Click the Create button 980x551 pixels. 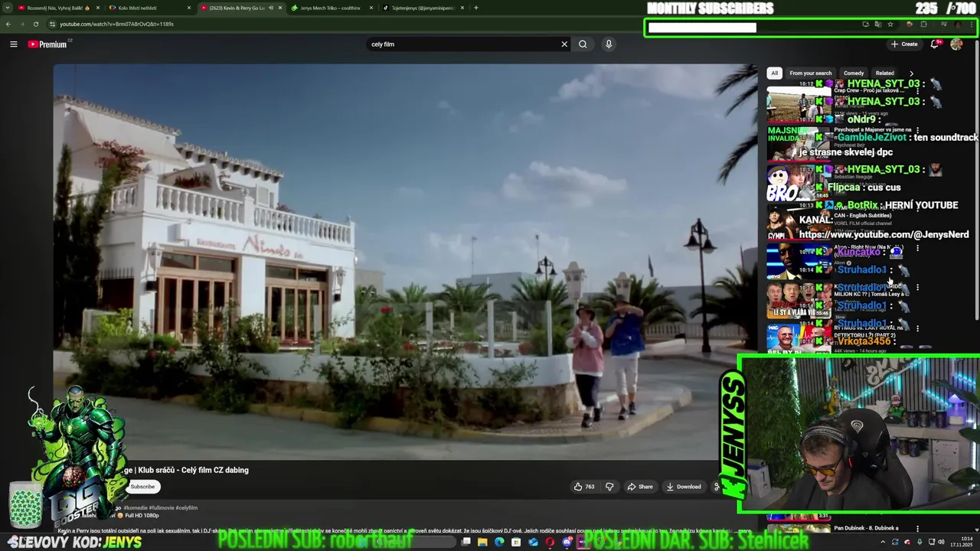click(x=904, y=44)
